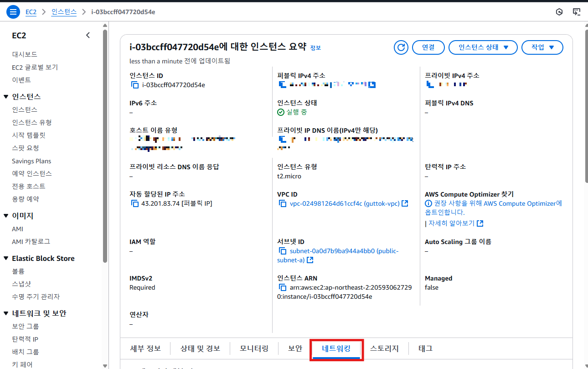
Task: Copy the auto-assigned IP 43.201.83.74
Action: (x=134, y=203)
